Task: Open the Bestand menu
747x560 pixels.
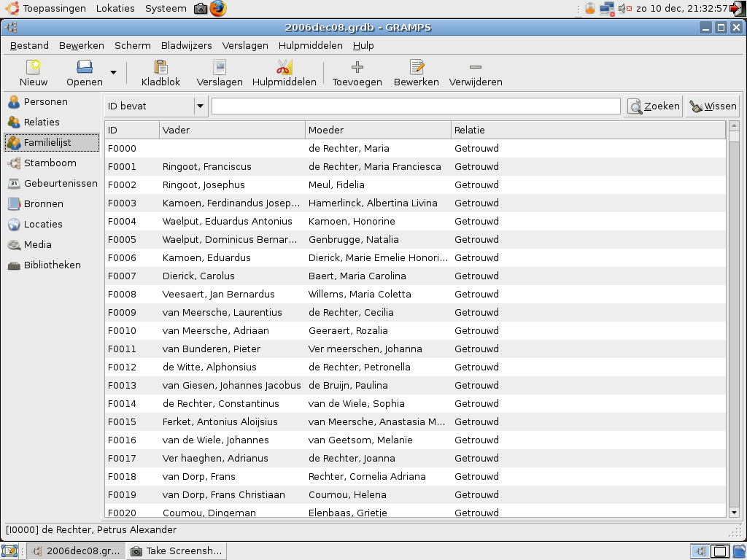Action: point(29,45)
